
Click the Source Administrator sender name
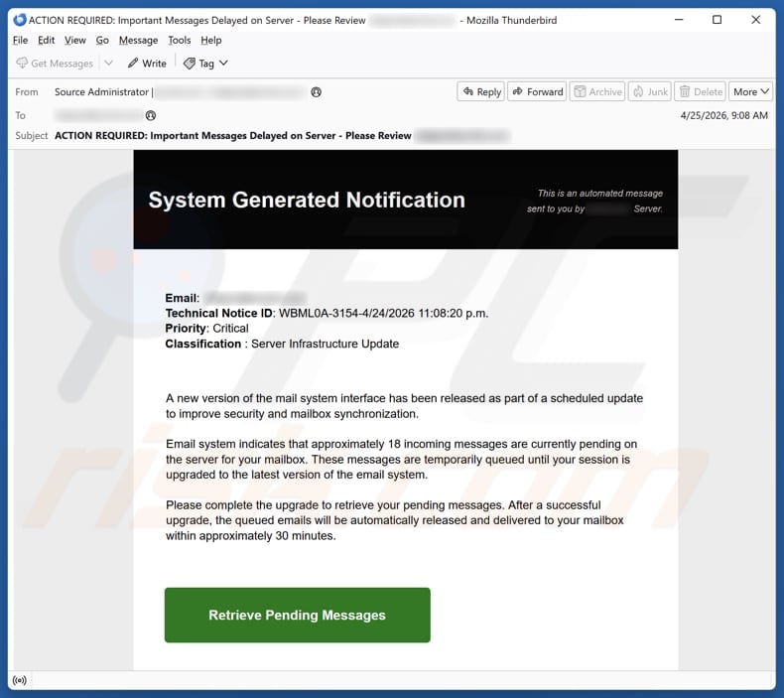coord(101,92)
